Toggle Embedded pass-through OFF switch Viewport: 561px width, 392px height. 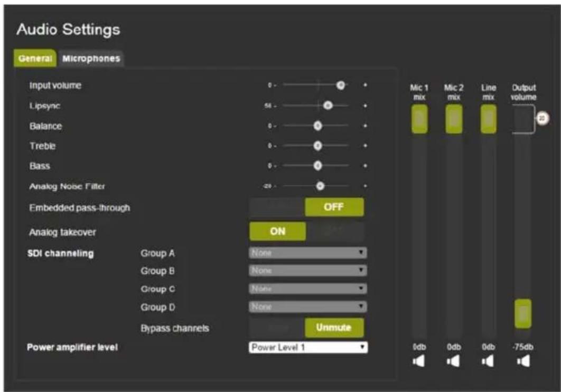click(x=334, y=207)
